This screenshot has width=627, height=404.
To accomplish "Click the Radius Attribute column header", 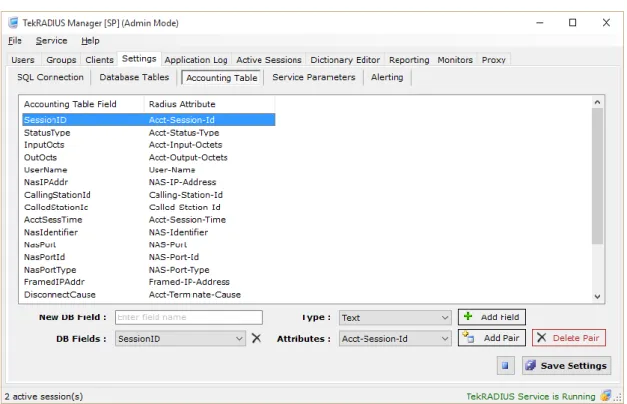I will click(209, 104).
